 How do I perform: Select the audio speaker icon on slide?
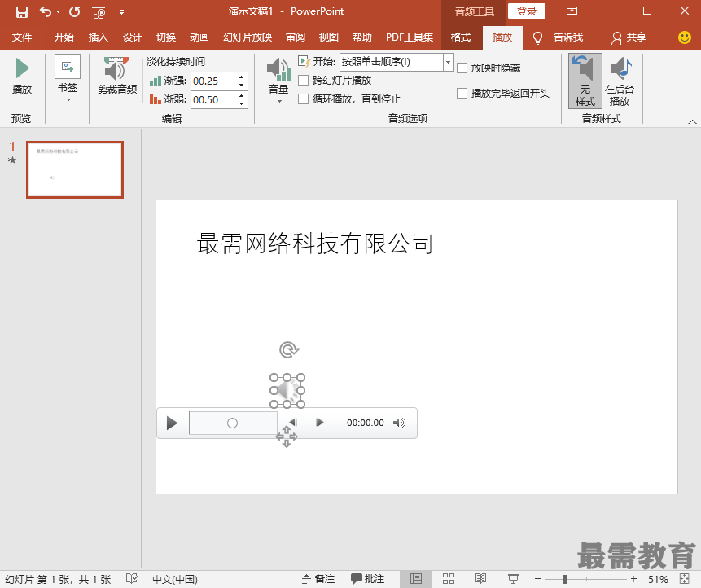point(287,391)
